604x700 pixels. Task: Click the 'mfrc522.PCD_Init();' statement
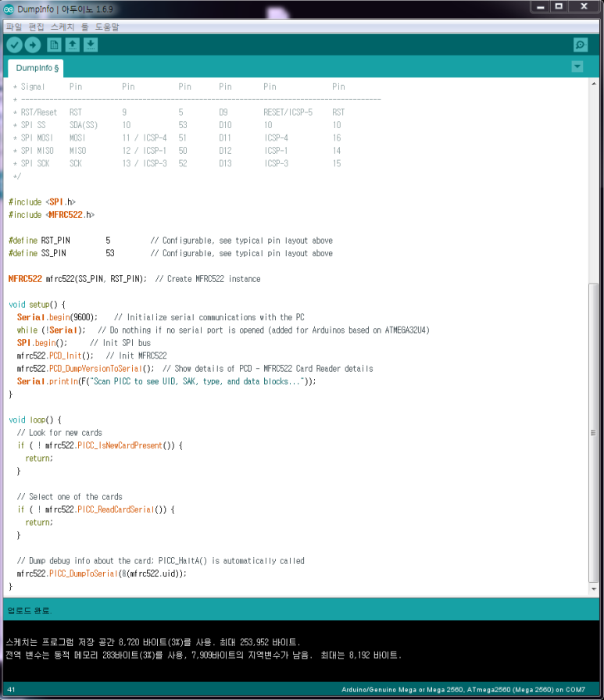tap(55, 355)
